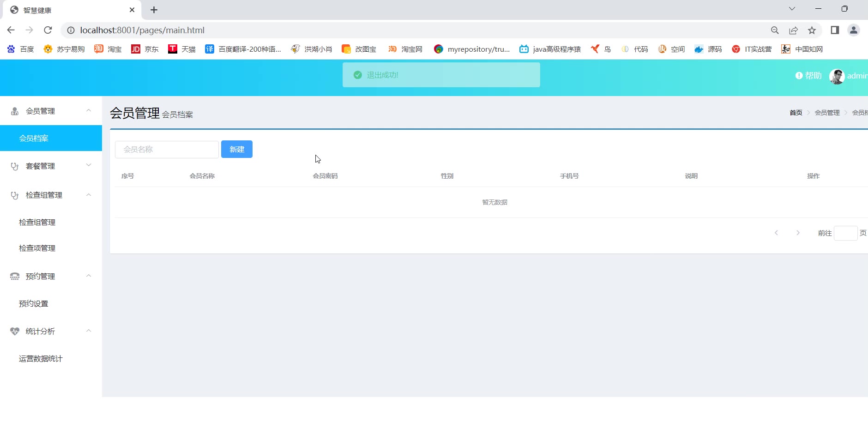Focus the 会员名称 search field

(167, 150)
